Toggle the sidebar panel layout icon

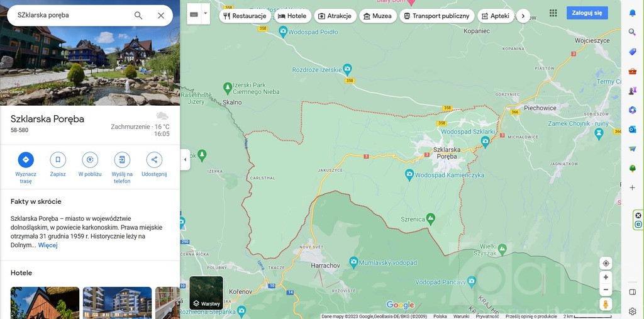pos(633,292)
